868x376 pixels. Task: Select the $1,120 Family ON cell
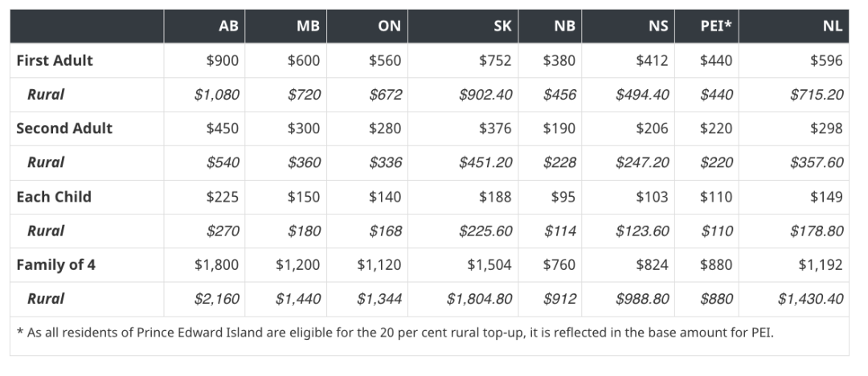[x=379, y=264]
